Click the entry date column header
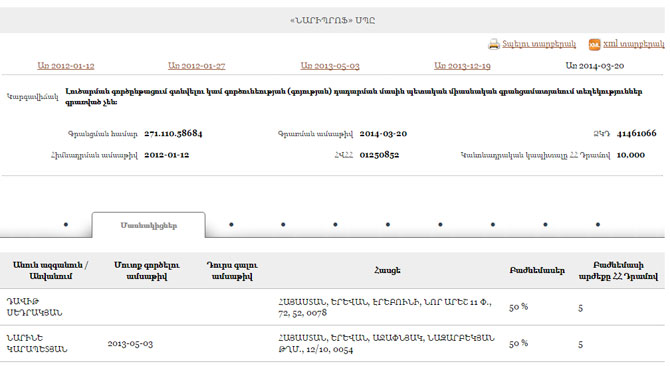This screenshot has height=366, width=670. (147, 270)
